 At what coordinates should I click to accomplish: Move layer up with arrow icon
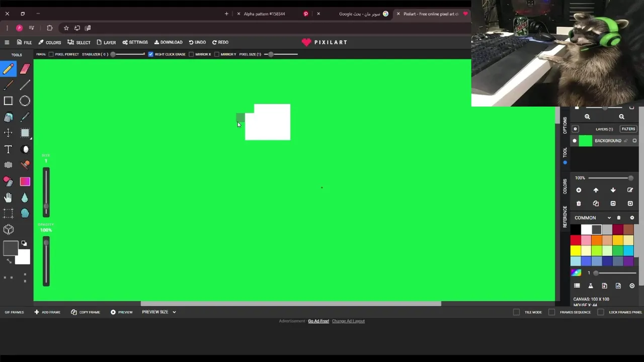pyautogui.click(x=596, y=190)
